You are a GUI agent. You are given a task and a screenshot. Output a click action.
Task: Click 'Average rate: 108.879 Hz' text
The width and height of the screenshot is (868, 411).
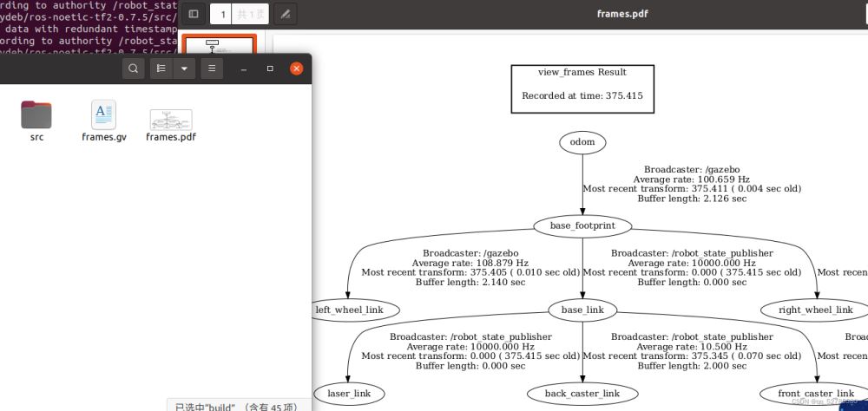pyautogui.click(x=470, y=263)
